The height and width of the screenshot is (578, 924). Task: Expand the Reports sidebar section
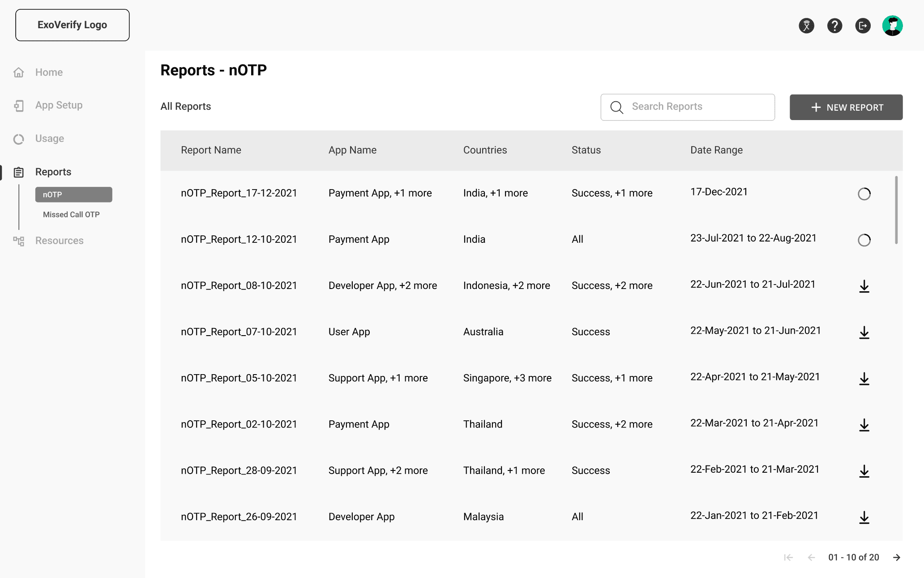pyautogui.click(x=53, y=172)
